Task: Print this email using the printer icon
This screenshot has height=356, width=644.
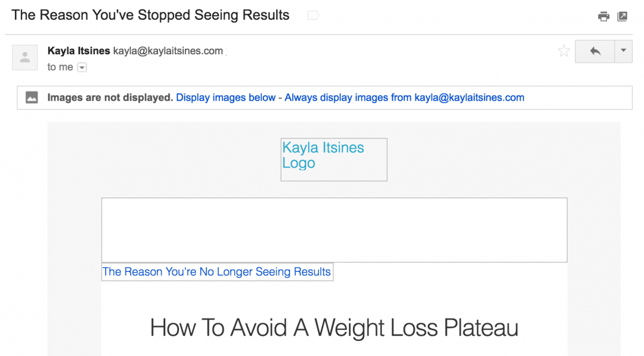Action: click(x=603, y=17)
